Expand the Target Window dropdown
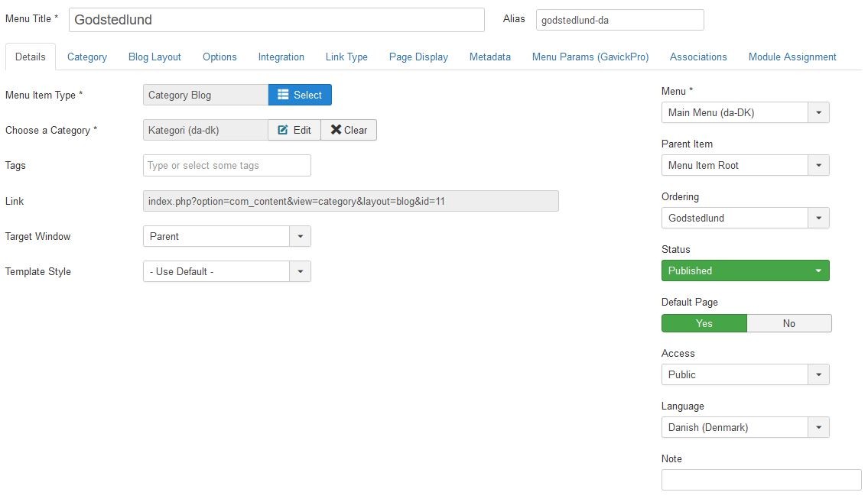 300,236
